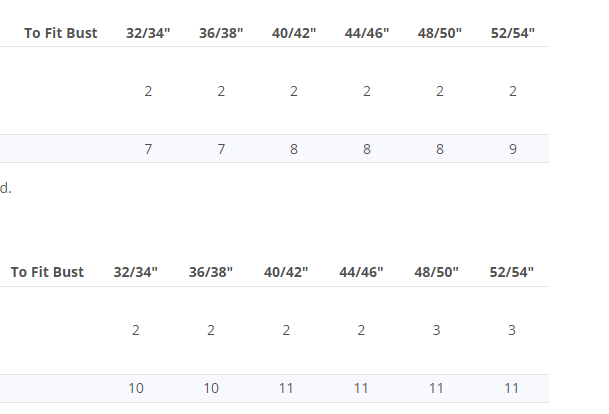
Task: Click the 11 under the 44/46" column
Action: [x=361, y=388]
